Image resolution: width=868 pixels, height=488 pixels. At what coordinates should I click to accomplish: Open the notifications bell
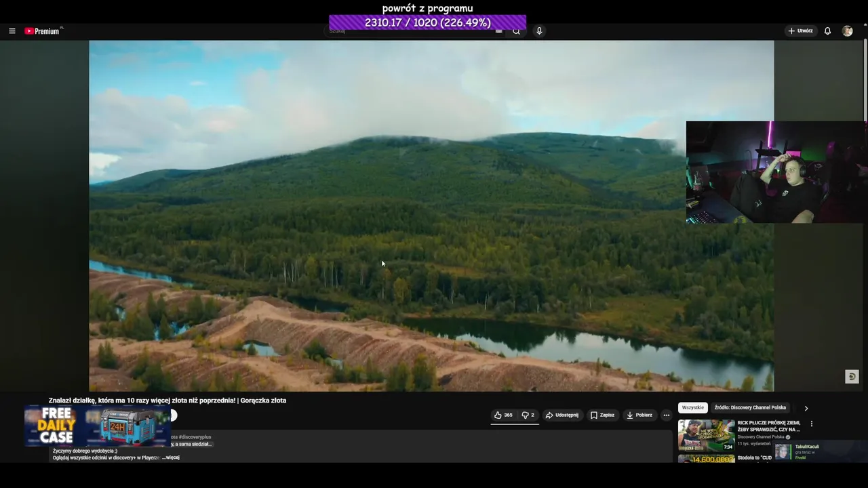(x=827, y=31)
